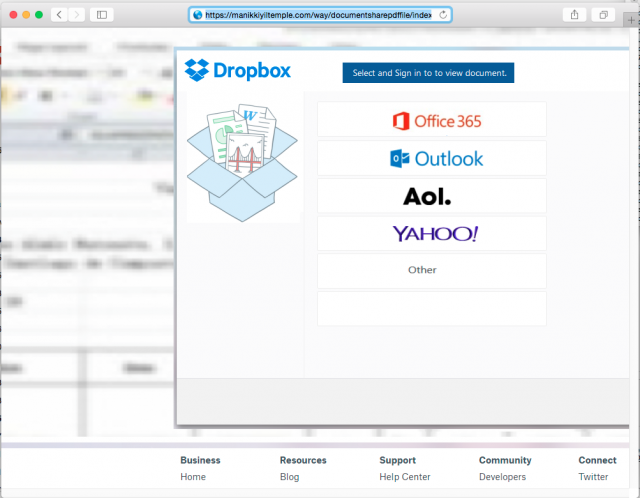The image size is (640, 498).
Task: Choose the Other sign-in option
Action: (x=432, y=271)
